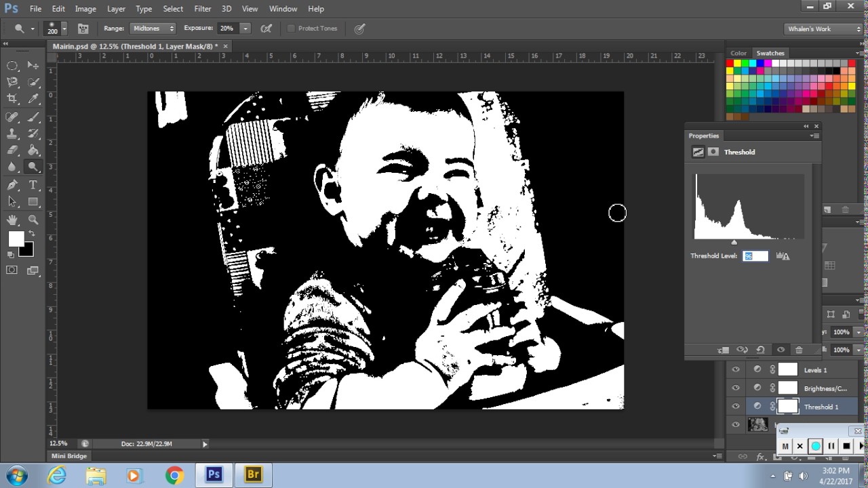
Task: Select the Eraser tool
Action: pyautogui.click(x=12, y=150)
